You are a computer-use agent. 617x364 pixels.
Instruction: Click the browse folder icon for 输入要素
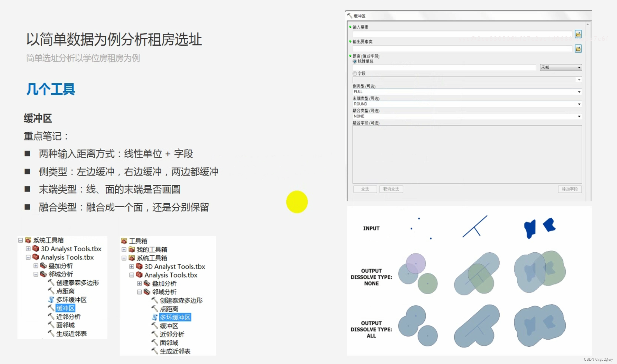(x=578, y=34)
